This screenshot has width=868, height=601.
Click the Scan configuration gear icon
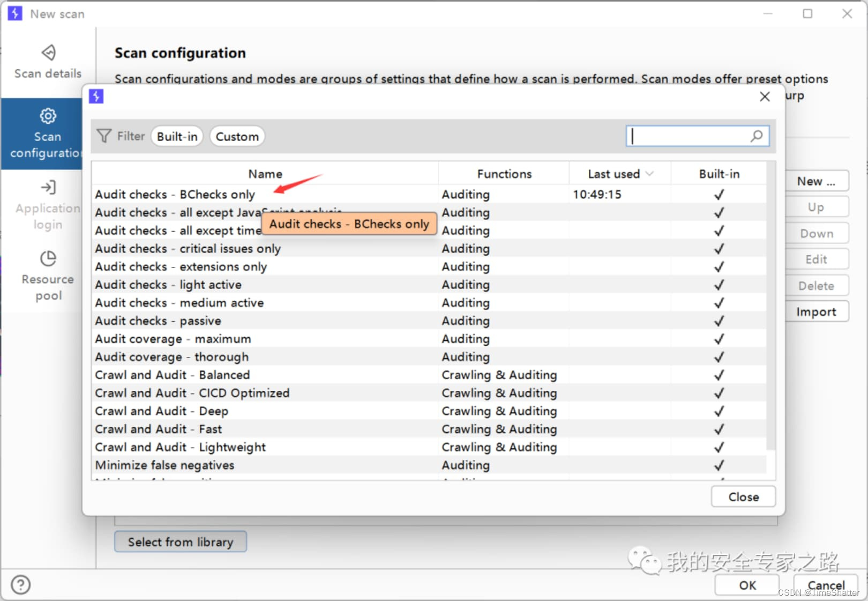click(48, 116)
